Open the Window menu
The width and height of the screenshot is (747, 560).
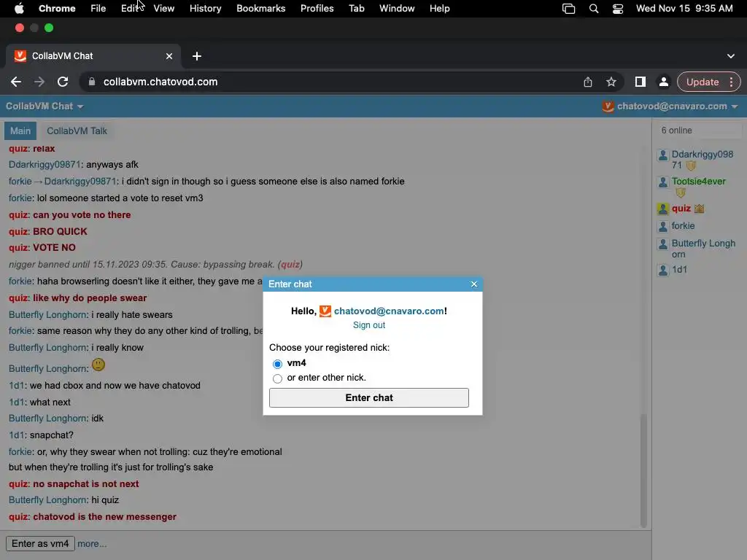(x=397, y=9)
